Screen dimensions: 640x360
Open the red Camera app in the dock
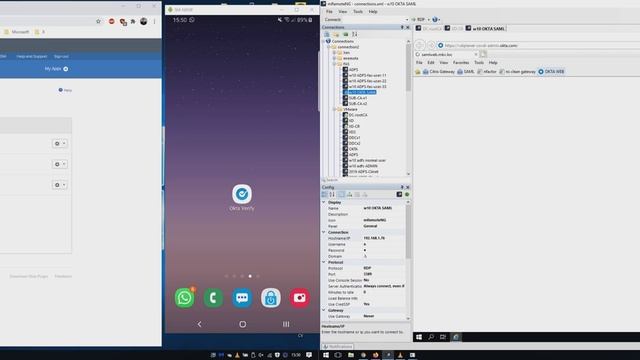click(x=300, y=298)
